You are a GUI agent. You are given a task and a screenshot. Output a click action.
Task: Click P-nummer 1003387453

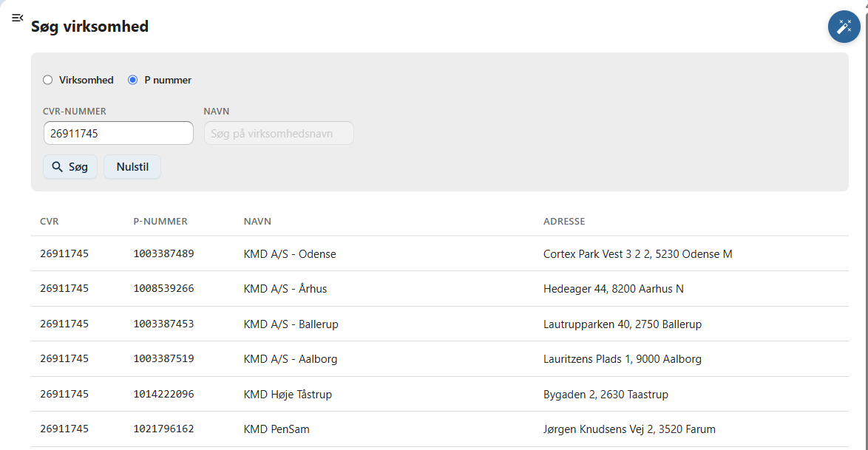click(164, 324)
